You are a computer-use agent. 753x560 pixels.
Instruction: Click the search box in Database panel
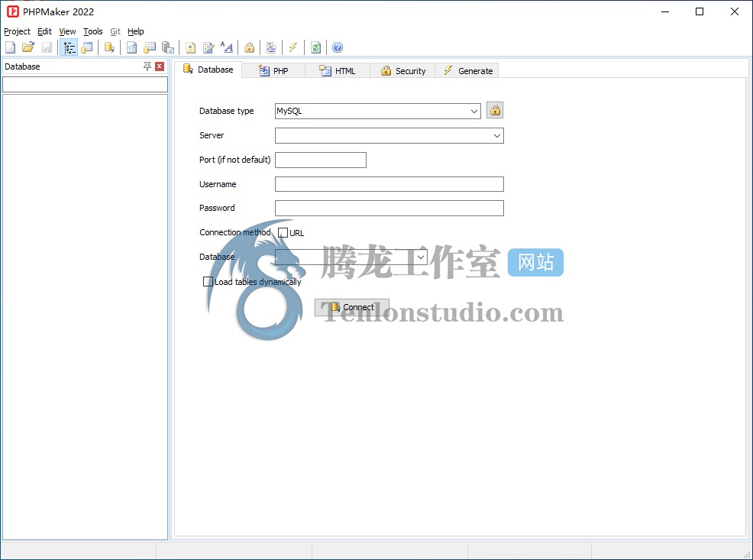(x=85, y=85)
